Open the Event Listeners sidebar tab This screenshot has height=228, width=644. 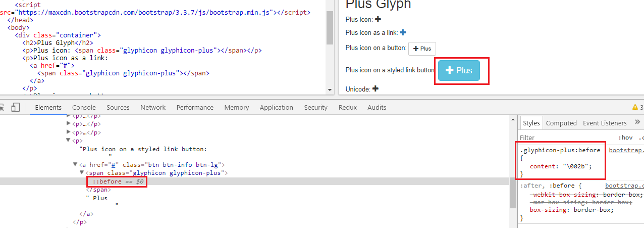605,123
